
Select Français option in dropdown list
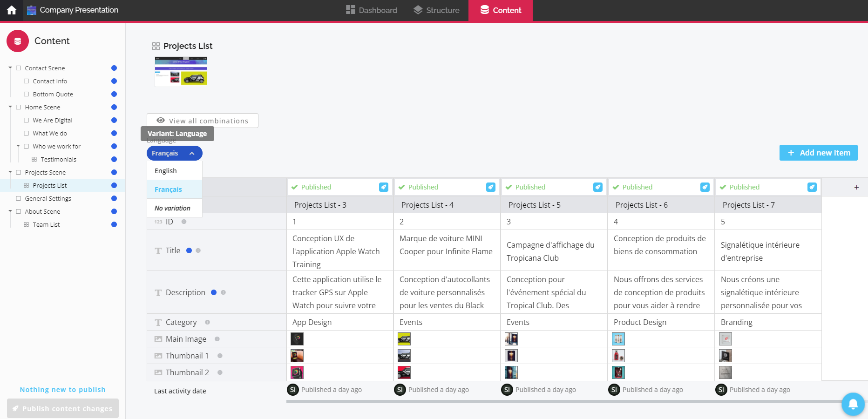tap(175, 189)
